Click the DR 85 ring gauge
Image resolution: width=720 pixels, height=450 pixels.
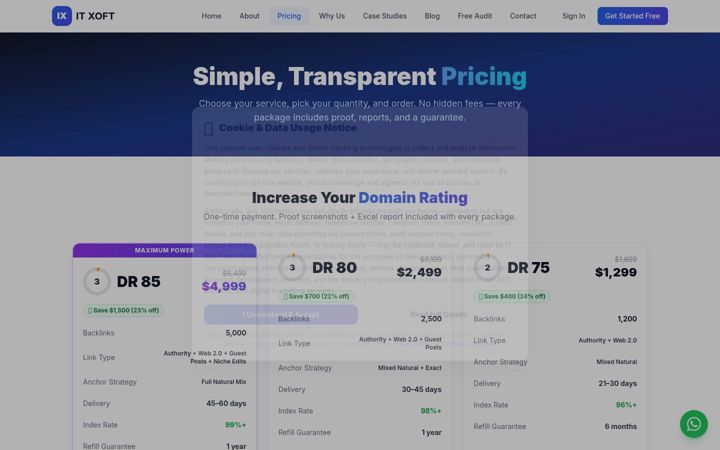click(97, 281)
